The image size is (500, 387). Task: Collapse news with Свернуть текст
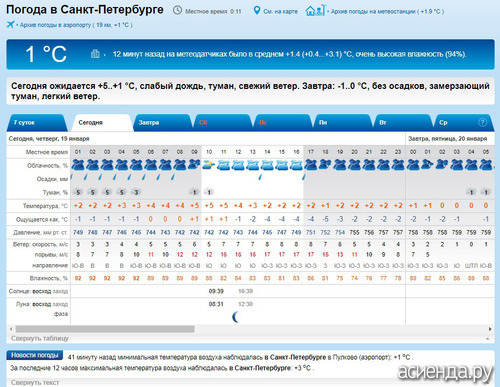tap(35, 382)
